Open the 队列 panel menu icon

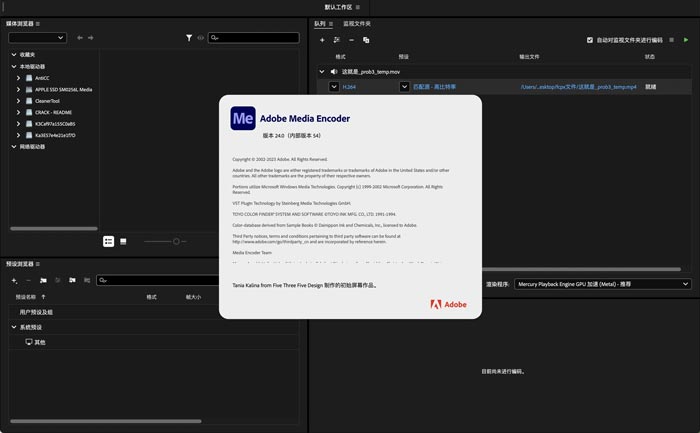coord(331,24)
